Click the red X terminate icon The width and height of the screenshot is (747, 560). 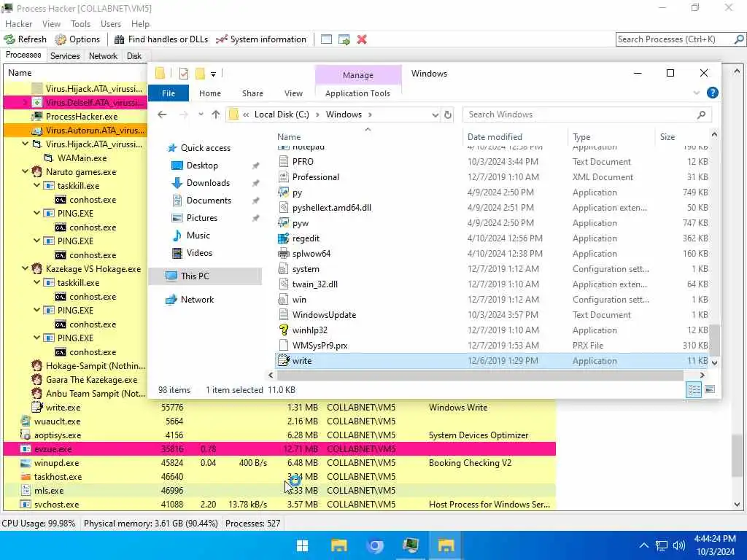click(x=362, y=39)
